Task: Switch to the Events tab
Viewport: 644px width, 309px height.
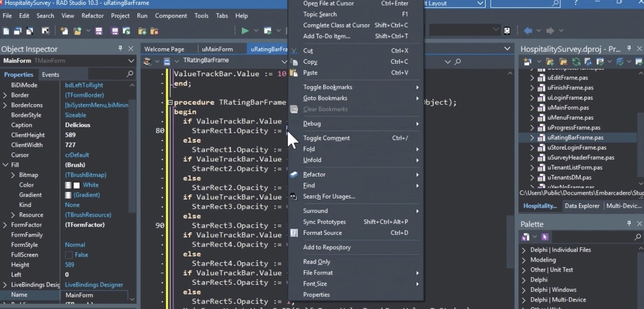Action: 50,75
